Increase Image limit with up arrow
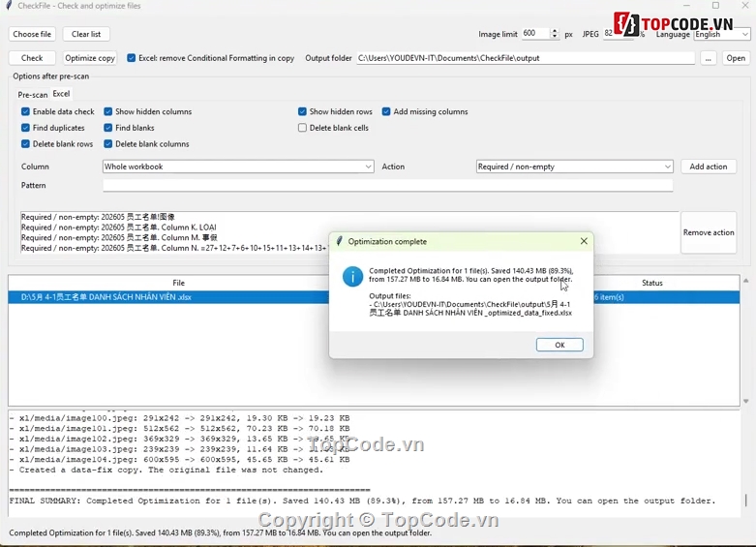Screen dimensions: 756x547 554,31
